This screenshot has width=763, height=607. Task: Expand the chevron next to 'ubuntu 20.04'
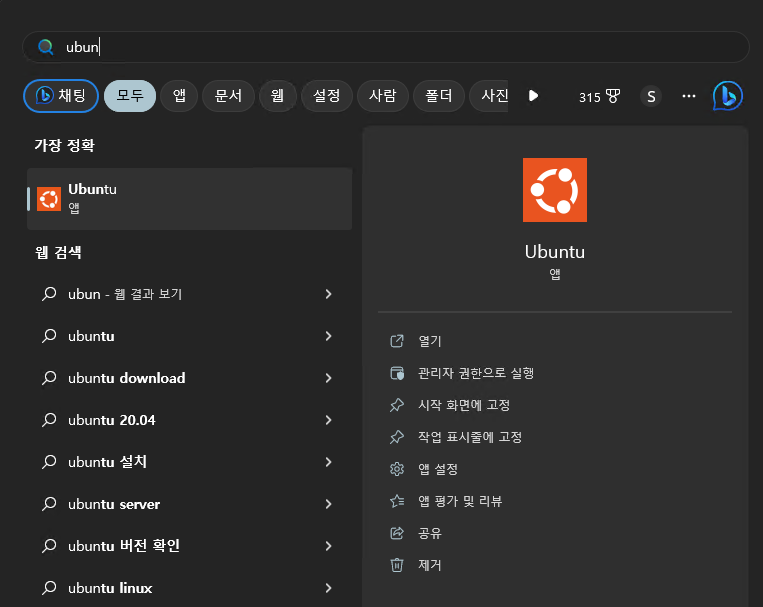point(328,420)
